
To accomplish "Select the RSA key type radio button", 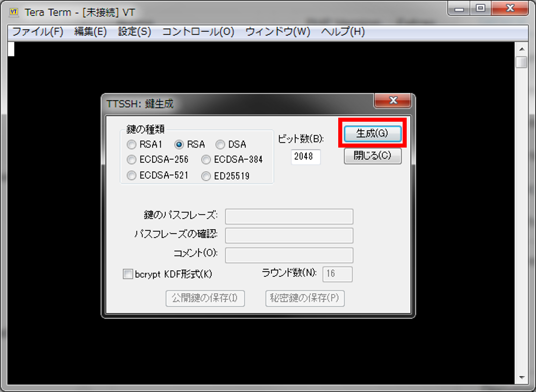I will (179, 145).
